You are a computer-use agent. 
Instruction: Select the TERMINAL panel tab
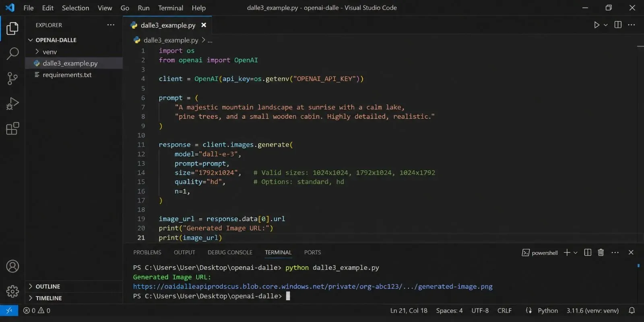[278, 252]
